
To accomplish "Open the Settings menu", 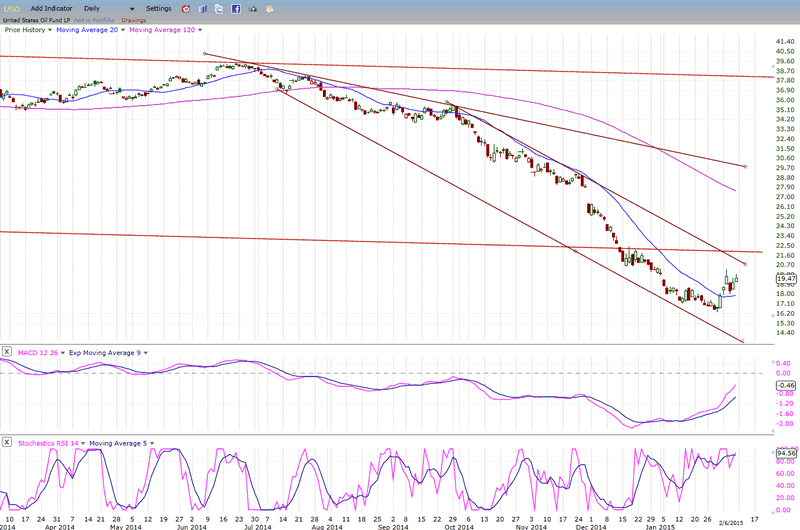I will tap(159, 8).
